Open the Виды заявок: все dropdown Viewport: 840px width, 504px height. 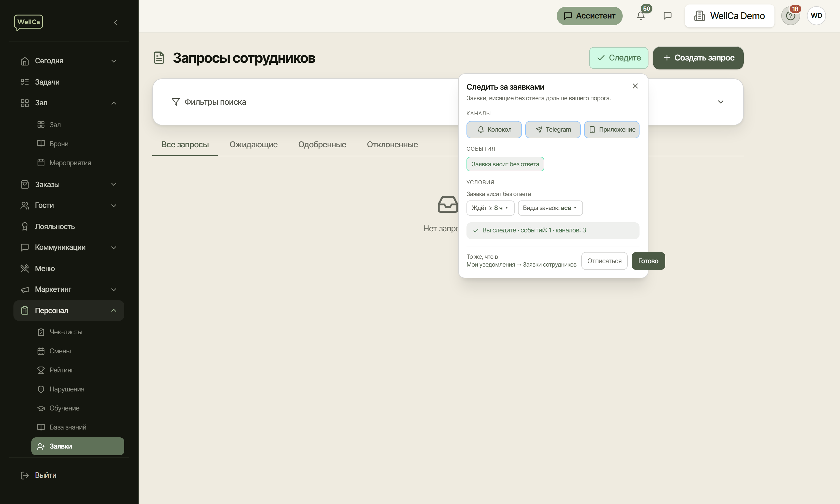550,208
